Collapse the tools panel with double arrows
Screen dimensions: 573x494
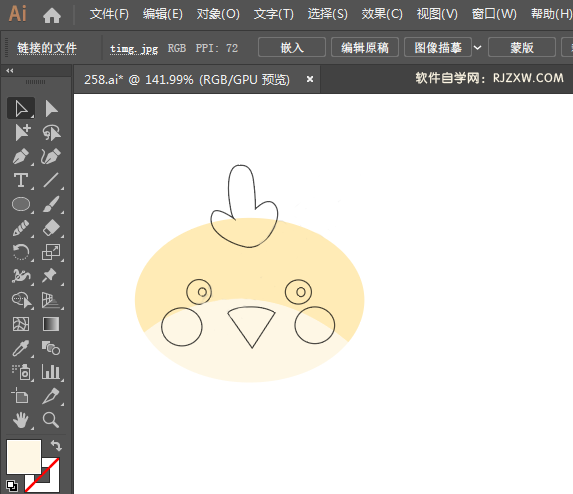click(10, 71)
